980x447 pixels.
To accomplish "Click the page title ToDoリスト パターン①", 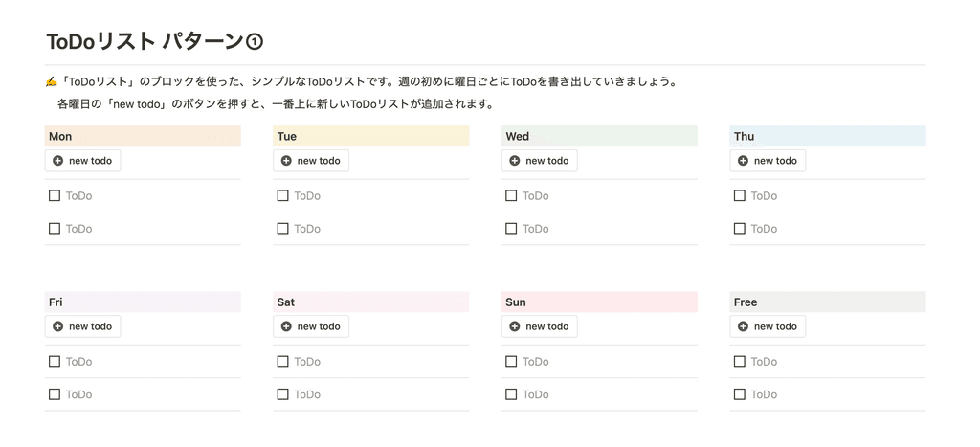I will tap(154, 41).
